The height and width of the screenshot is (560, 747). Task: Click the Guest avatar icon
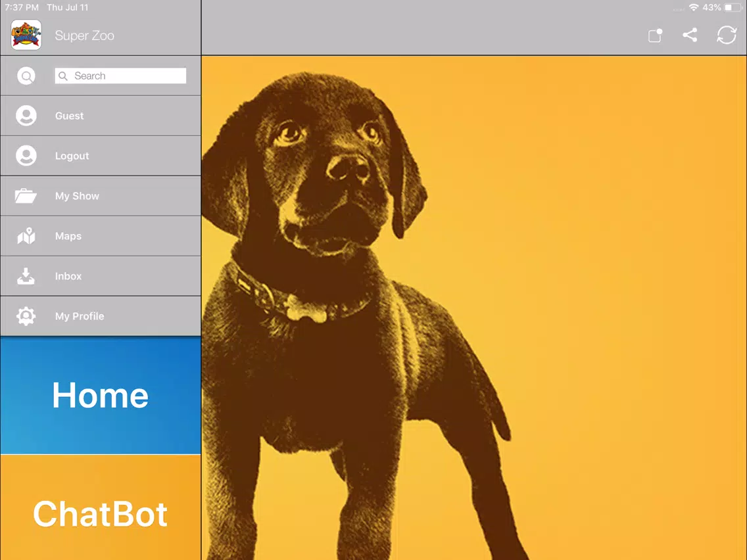26,116
